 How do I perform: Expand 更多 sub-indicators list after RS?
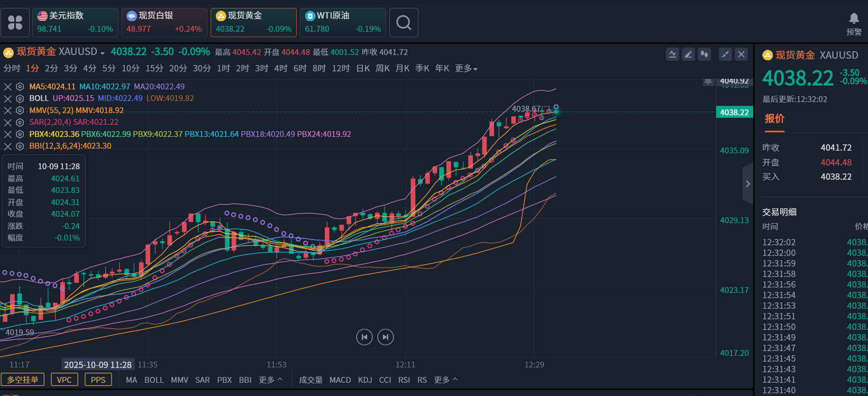446,380
